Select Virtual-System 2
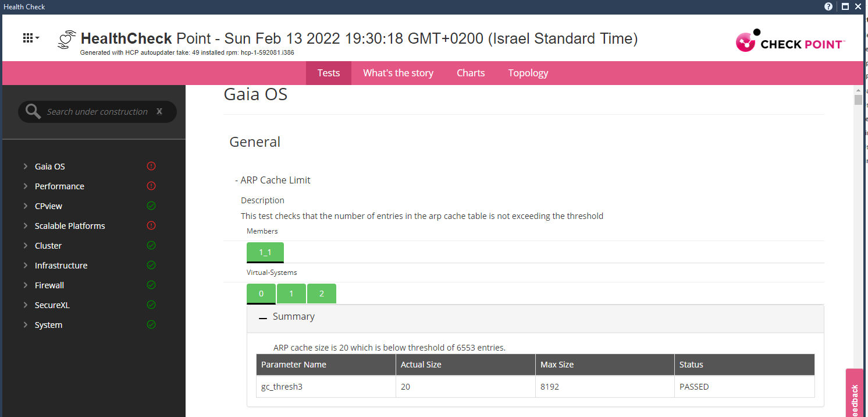Screen dimensions: 868x417 tap(321, 293)
